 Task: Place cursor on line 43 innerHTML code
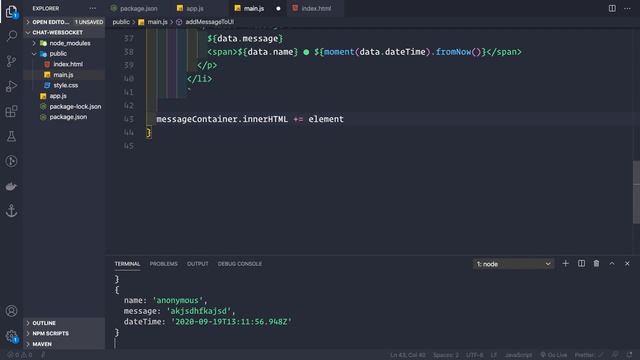click(x=250, y=119)
